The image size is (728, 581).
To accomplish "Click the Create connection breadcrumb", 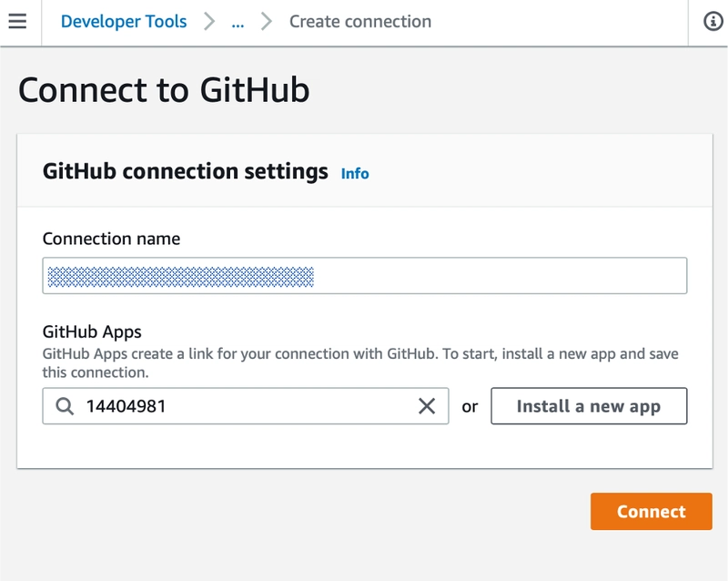I will 360,21.
